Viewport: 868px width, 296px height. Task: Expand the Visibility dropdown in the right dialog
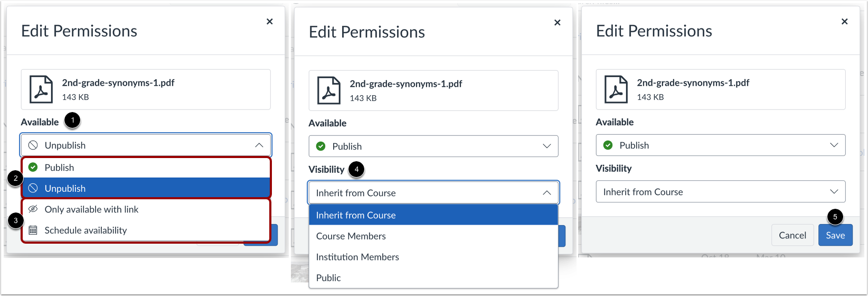coord(720,192)
